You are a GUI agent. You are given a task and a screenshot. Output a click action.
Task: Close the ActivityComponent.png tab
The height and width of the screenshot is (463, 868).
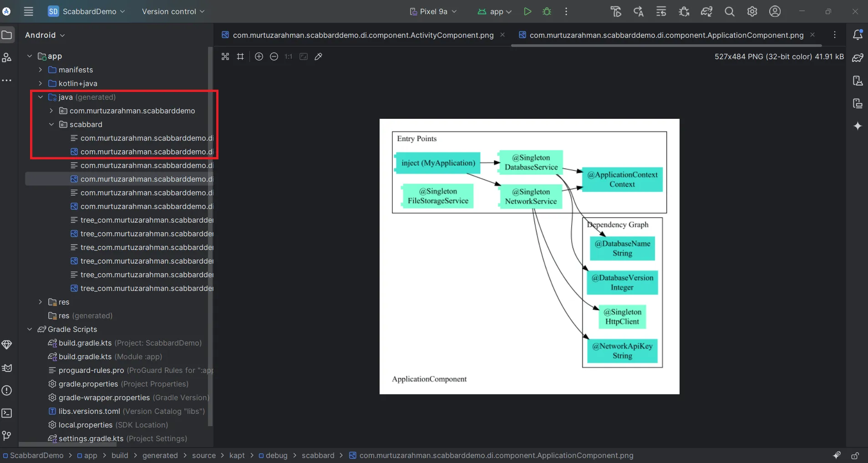tap(503, 35)
